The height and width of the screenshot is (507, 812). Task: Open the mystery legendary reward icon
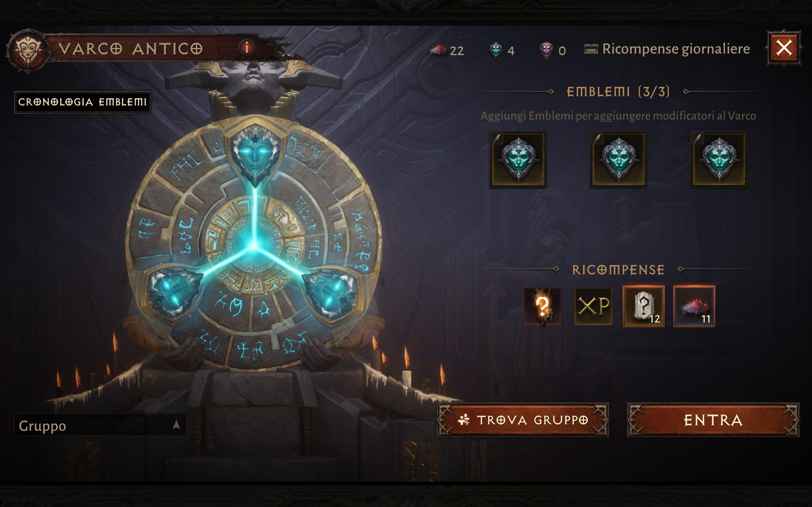pyautogui.click(x=543, y=306)
